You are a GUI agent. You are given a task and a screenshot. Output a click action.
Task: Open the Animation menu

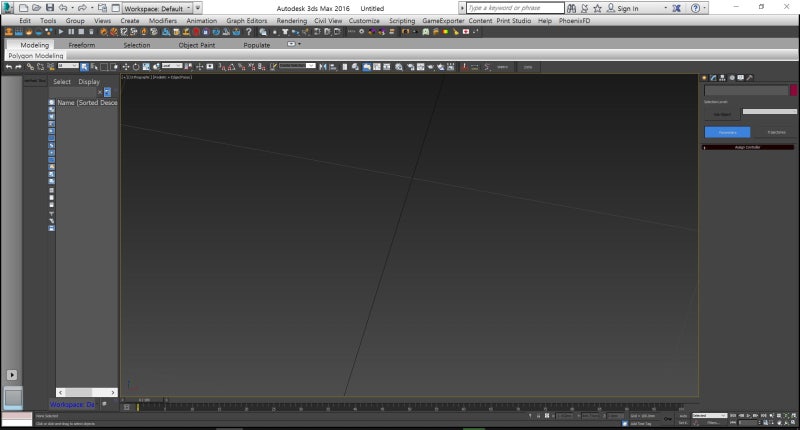point(202,20)
